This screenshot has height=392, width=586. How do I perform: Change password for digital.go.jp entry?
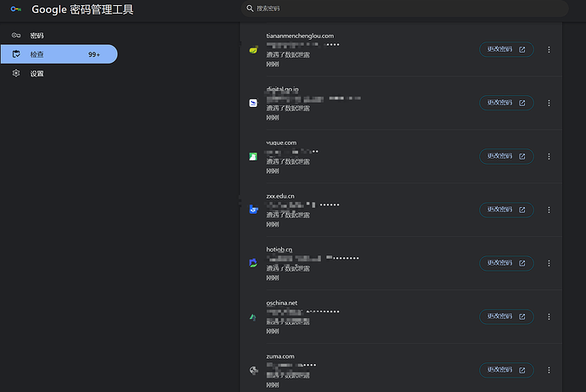click(x=506, y=103)
